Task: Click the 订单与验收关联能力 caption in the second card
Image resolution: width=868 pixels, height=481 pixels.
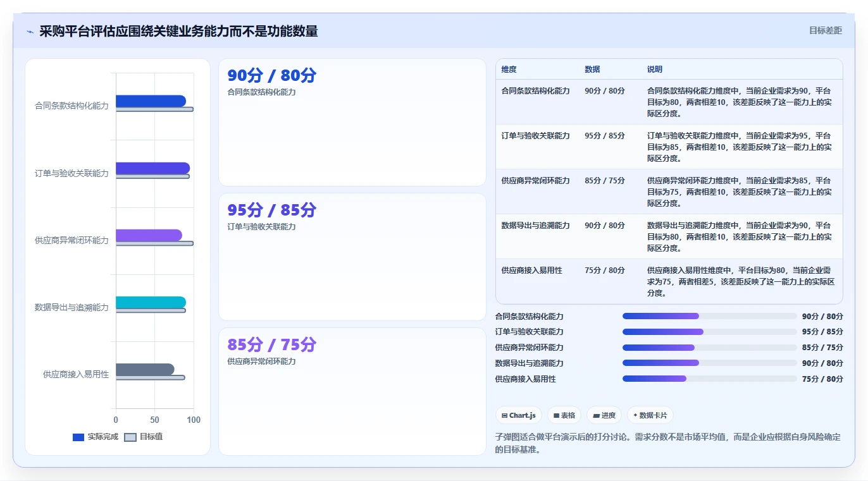Action: (262, 227)
